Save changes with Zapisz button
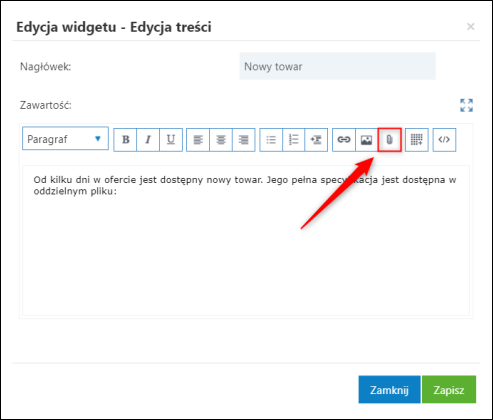 point(449,390)
